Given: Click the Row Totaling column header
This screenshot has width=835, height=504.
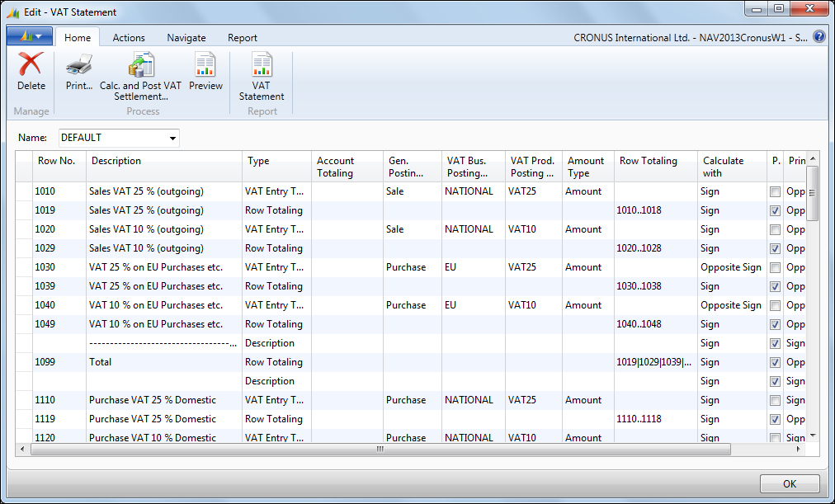Looking at the screenshot, I should pos(655,167).
